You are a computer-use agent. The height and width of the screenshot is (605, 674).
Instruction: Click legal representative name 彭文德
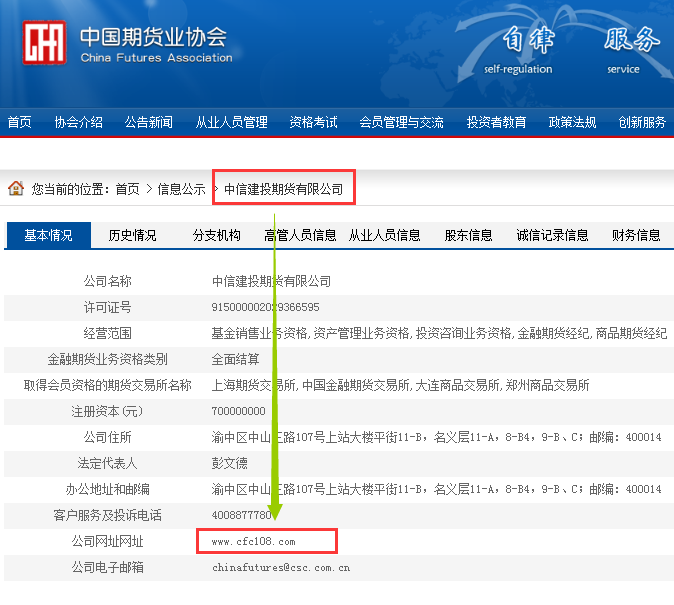(230, 463)
